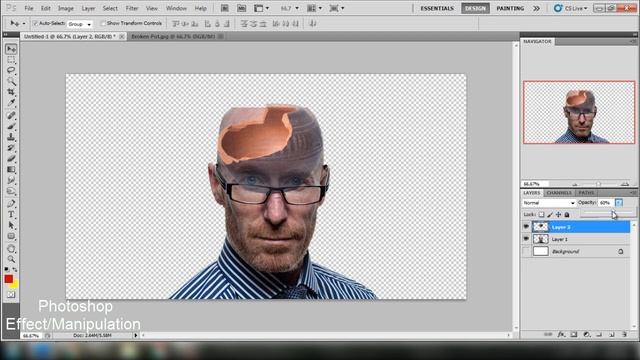
Task: Open the Screen Mode dropdown
Action: pyautogui.click(x=337, y=8)
